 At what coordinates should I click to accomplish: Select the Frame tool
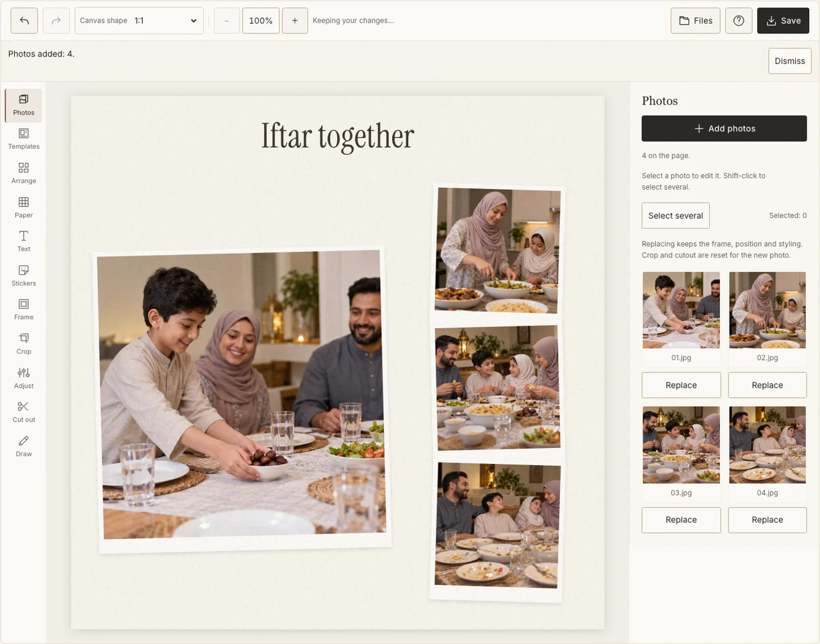[x=24, y=310]
